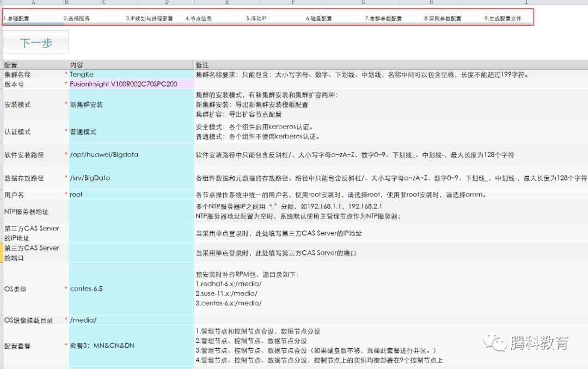Select spreadsheet column header E
The width and height of the screenshot is (588, 369).
pos(227,2)
